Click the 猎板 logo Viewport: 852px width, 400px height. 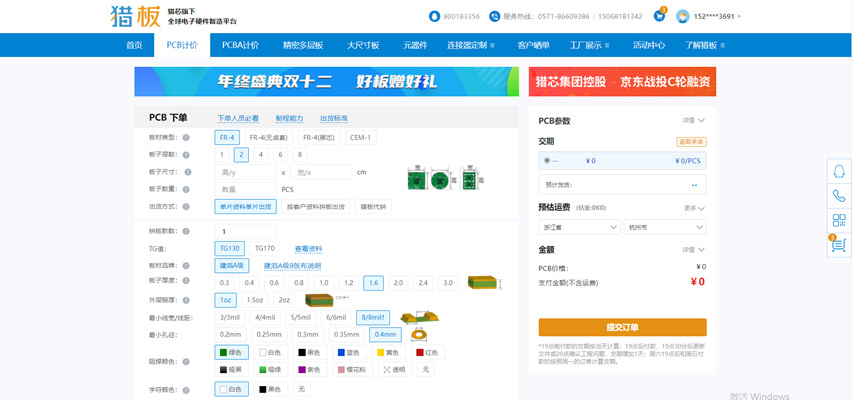134,17
